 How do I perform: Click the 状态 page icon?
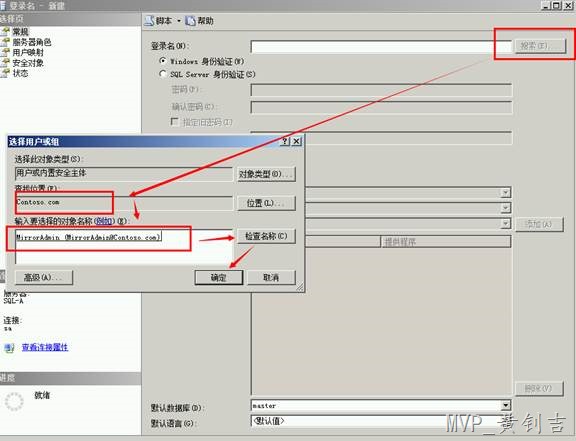click(x=5, y=73)
